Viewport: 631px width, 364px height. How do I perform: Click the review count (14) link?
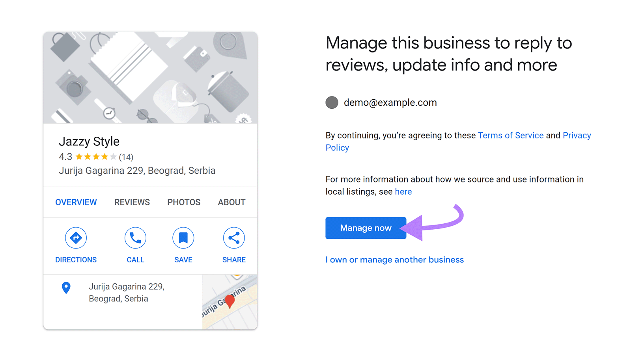125,156
